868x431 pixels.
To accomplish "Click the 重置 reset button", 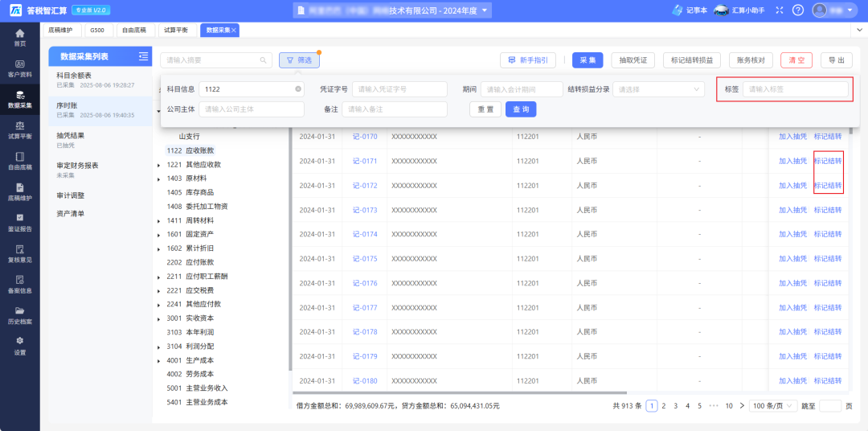I will pos(485,109).
